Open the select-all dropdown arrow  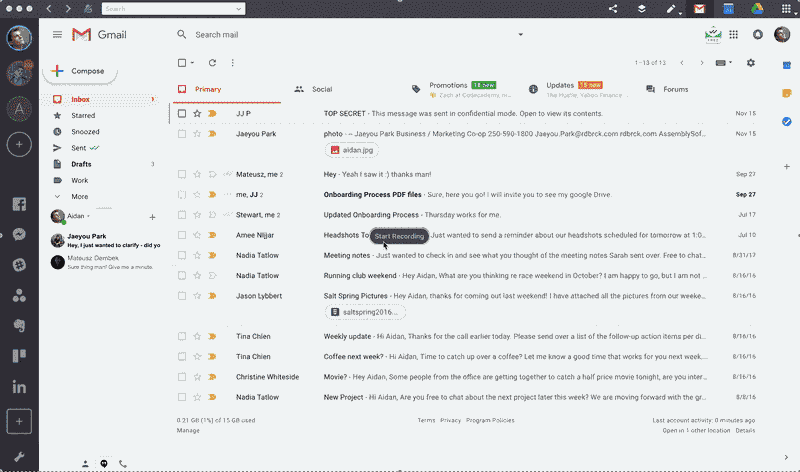pyautogui.click(x=192, y=63)
